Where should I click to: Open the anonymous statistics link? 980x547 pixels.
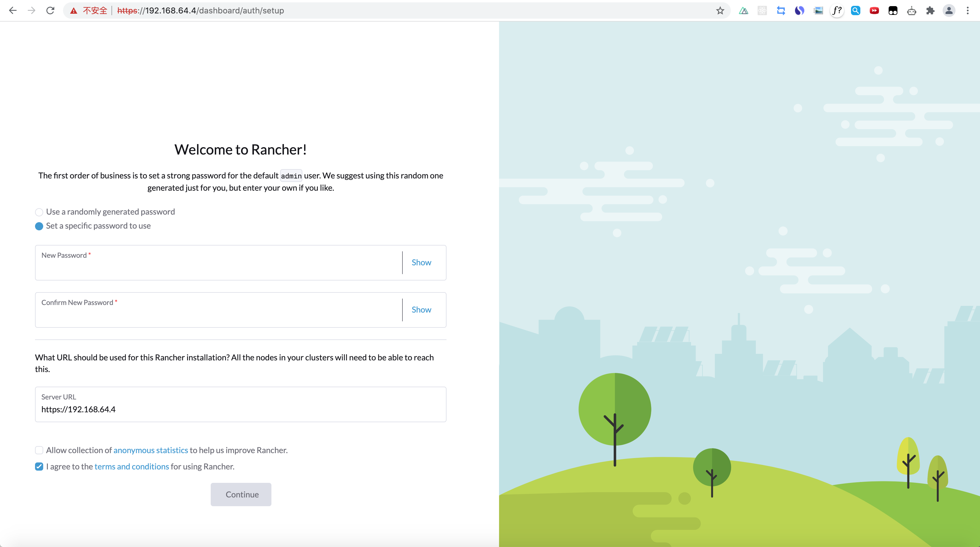pos(151,450)
